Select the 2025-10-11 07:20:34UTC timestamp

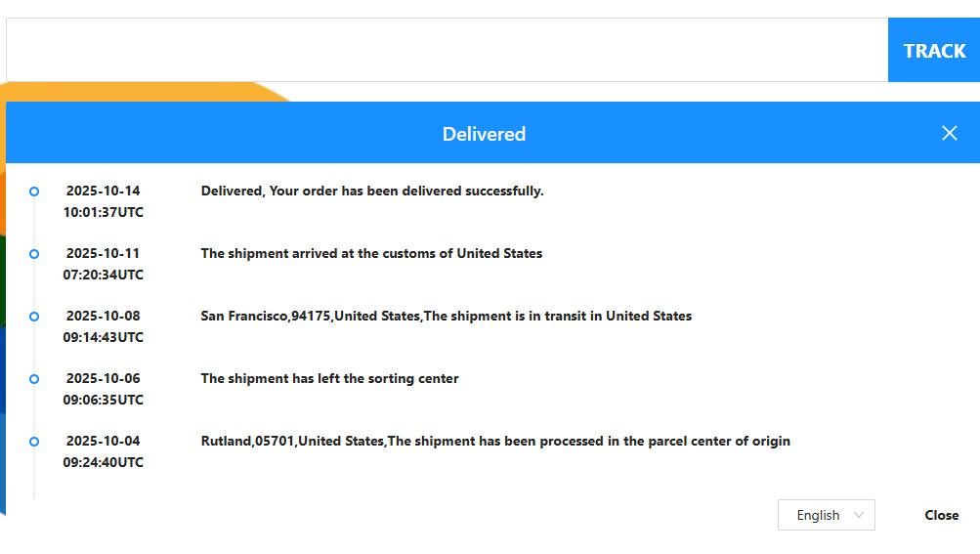pos(103,264)
